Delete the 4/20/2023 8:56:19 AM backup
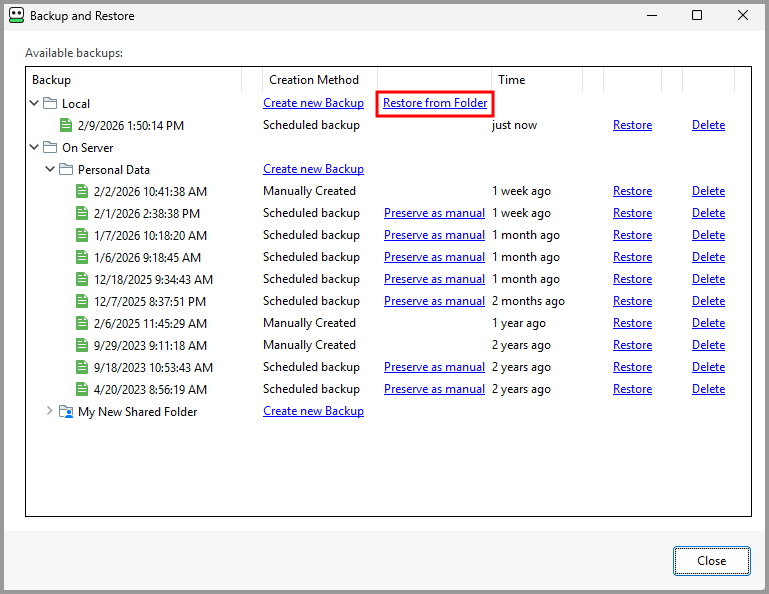The height and width of the screenshot is (594, 769). tap(708, 389)
